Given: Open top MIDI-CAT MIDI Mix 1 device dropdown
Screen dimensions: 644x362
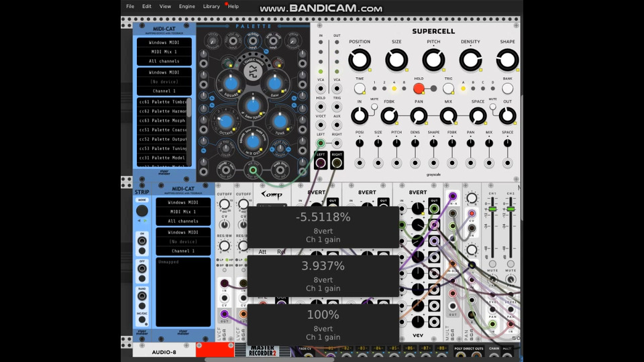Looking at the screenshot, I should [164, 52].
